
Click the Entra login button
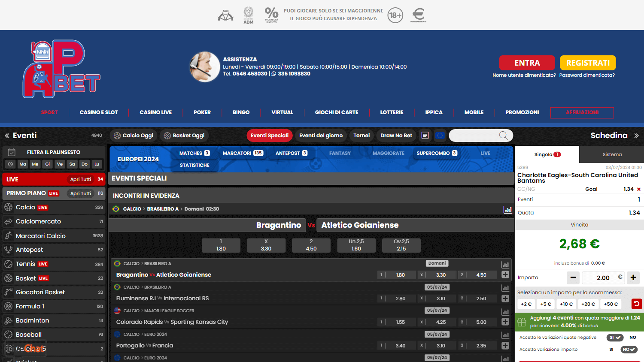pyautogui.click(x=527, y=63)
